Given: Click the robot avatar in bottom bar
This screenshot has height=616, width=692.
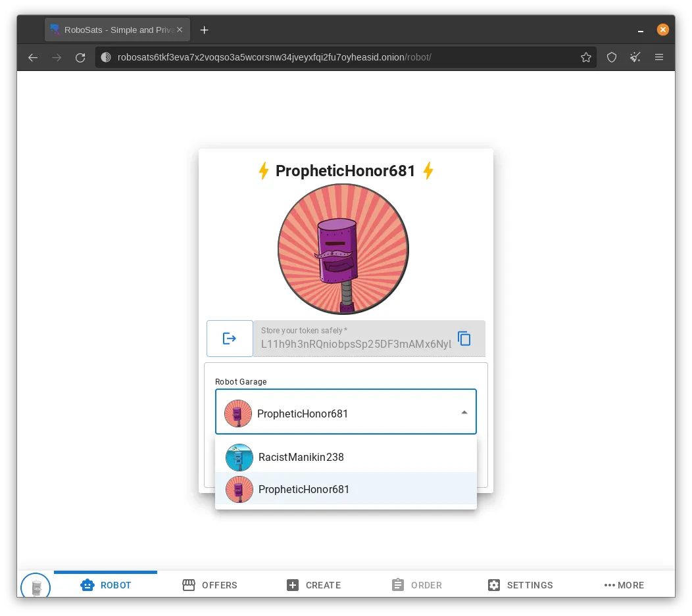Looking at the screenshot, I should click(36, 586).
